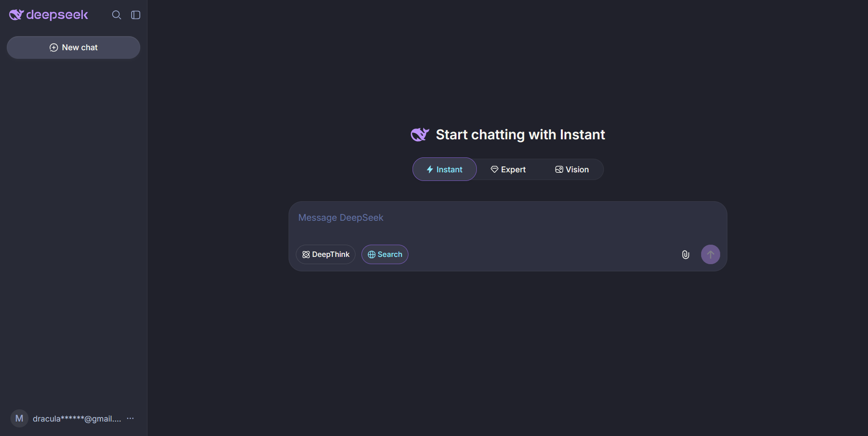868x436 pixels.
Task: Enable the DeepThink toggle
Action: [x=326, y=255]
